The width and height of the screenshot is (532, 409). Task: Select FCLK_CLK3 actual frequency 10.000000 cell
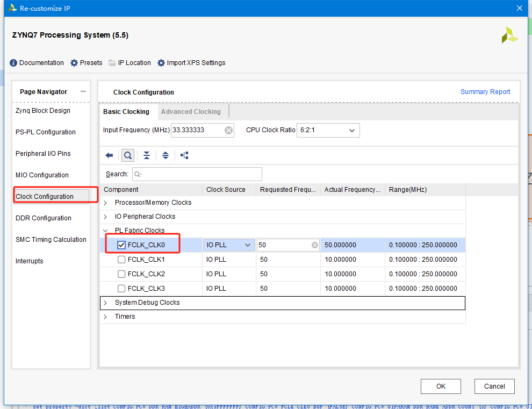[353, 289]
